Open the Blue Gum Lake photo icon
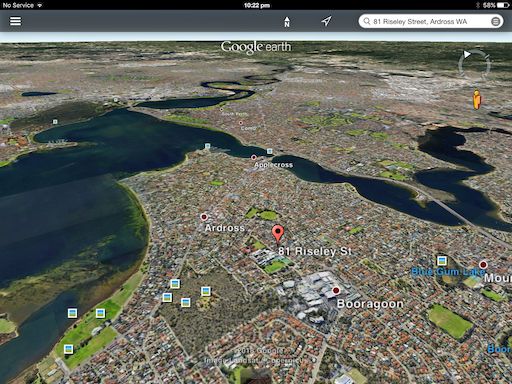This screenshot has height=384, width=512. 442,260
